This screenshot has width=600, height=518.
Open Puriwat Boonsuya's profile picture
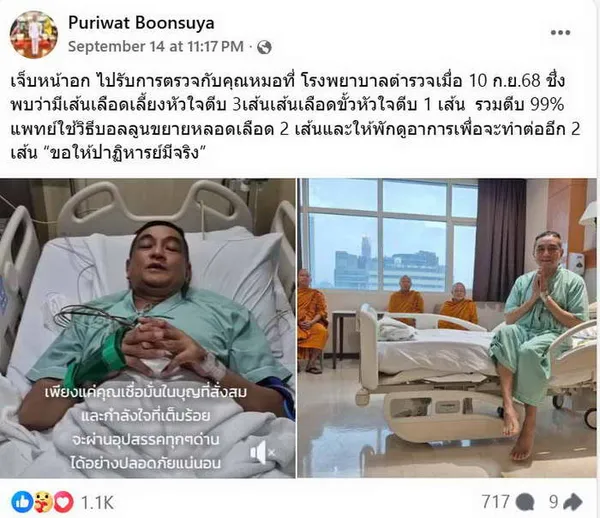(34, 34)
